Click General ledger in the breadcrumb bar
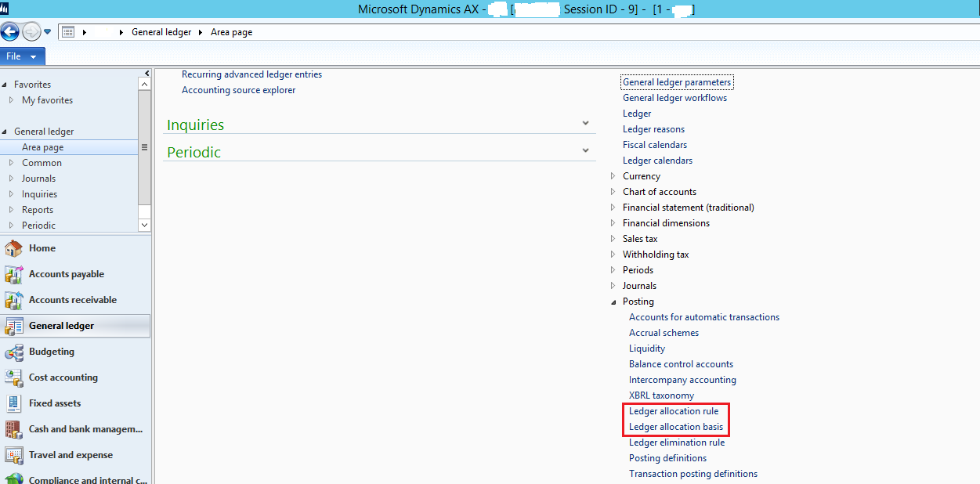Viewport: 980px width, 484px height. (162, 31)
